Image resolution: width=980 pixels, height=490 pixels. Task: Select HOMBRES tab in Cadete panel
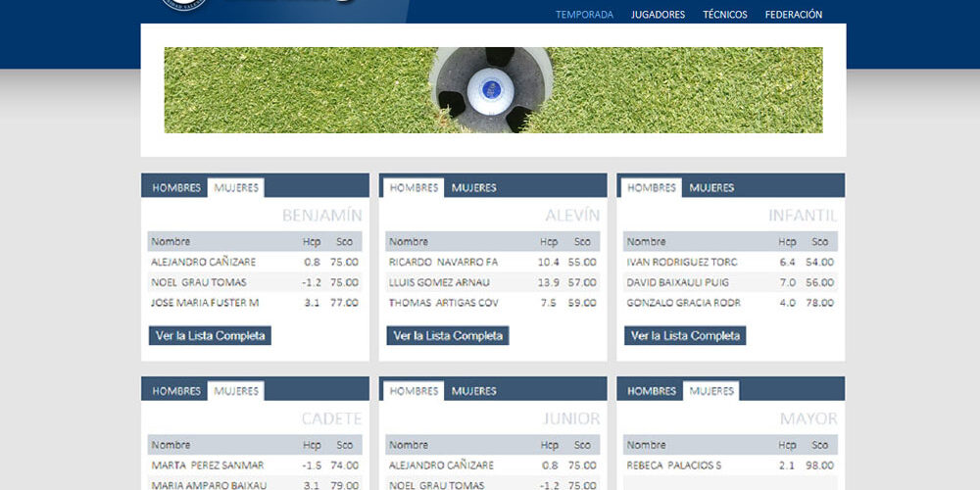point(176,391)
